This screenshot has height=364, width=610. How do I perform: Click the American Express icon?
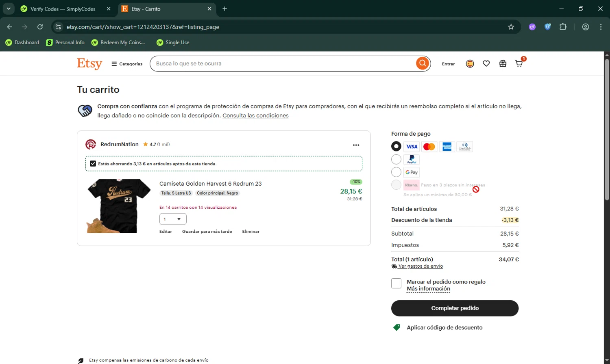(x=447, y=147)
